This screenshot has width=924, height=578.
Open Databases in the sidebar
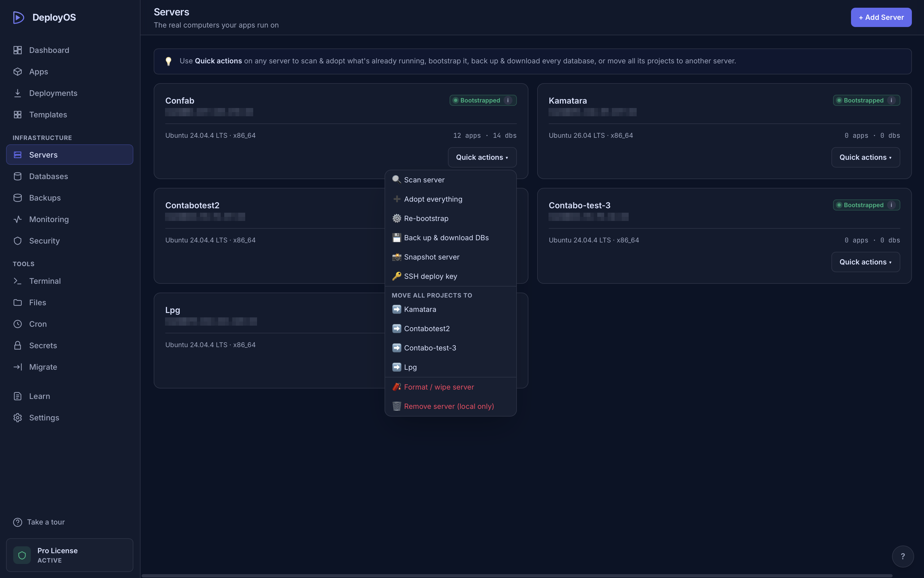70,176
